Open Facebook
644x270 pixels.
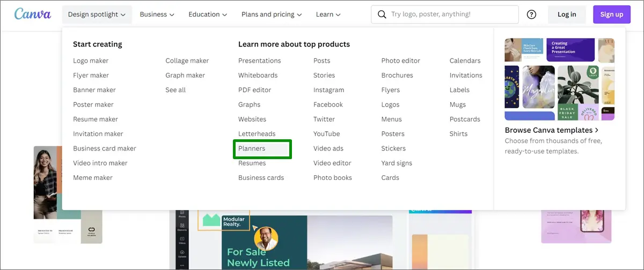328,104
